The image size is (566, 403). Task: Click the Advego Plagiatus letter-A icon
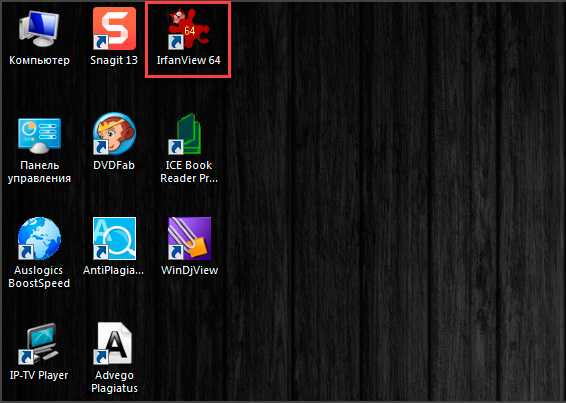tap(114, 343)
